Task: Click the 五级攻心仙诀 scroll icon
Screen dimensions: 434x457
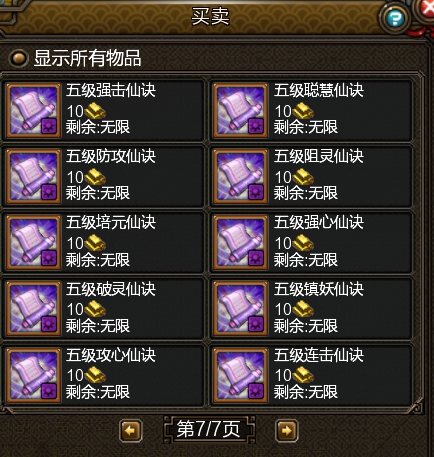Action: tap(33, 375)
